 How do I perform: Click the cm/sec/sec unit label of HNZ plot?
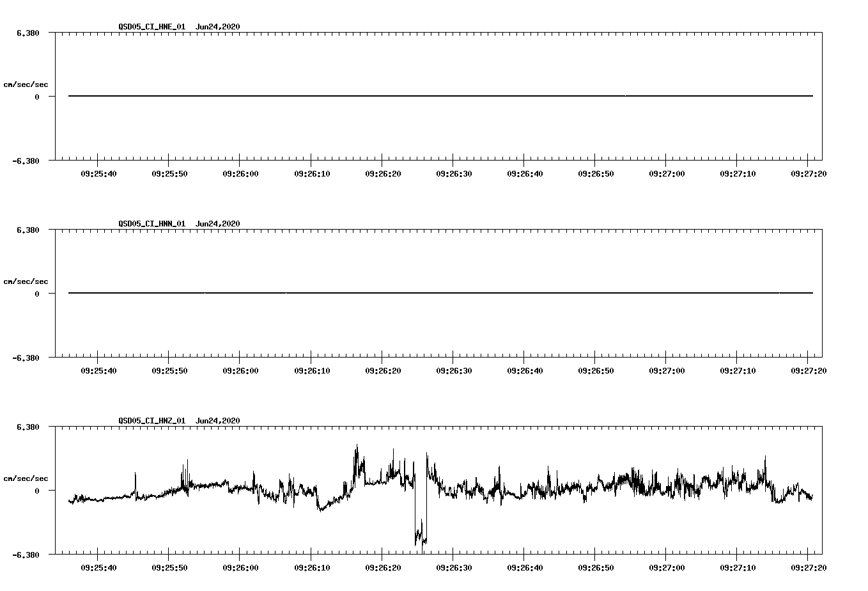(26, 478)
